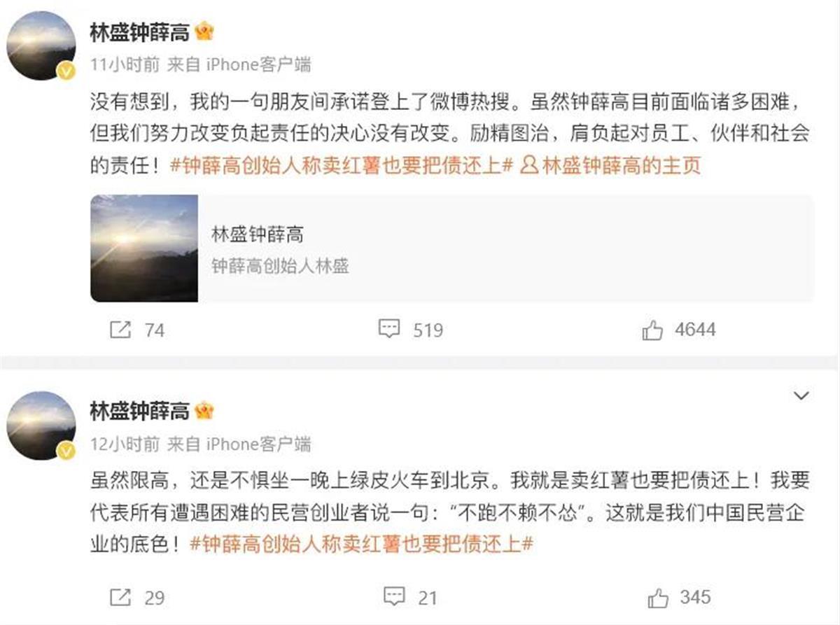Visit the 林盛钟薛高的主页 profile link

[612, 166]
